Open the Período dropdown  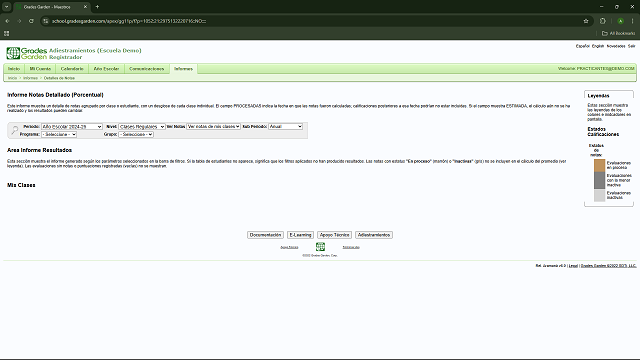click(72, 127)
